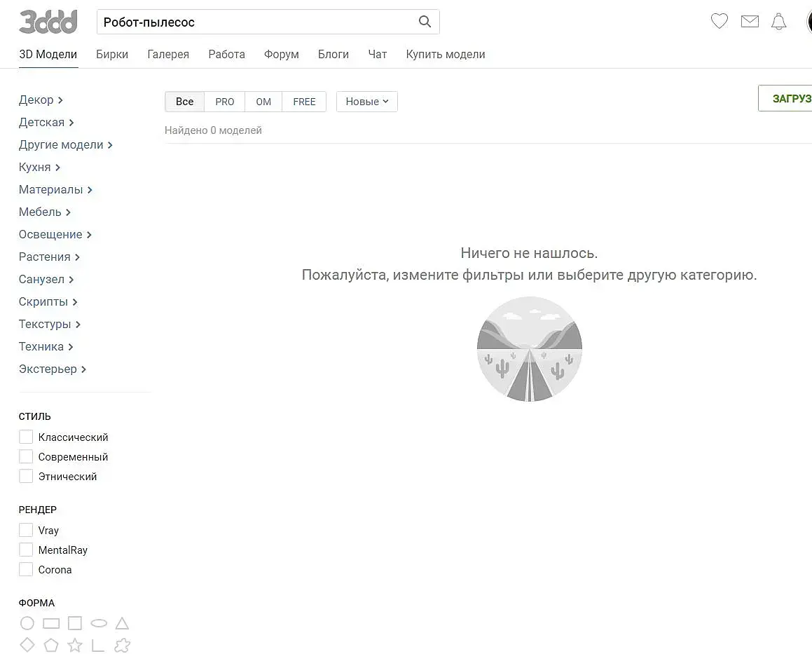Choose the star shape filter
The image size is (812, 654).
pos(75,646)
